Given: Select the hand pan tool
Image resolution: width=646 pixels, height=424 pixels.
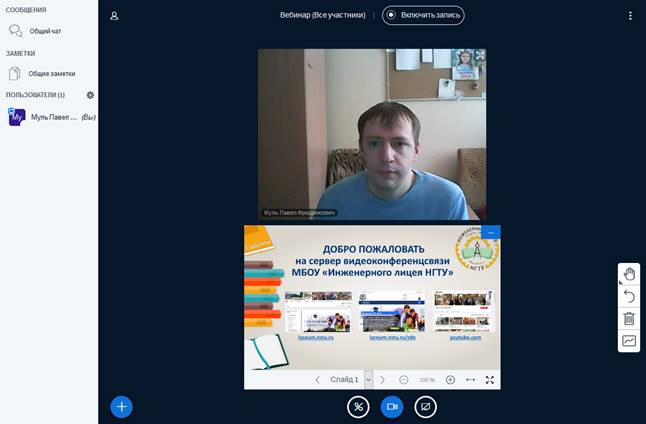Looking at the screenshot, I should [x=629, y=274].
